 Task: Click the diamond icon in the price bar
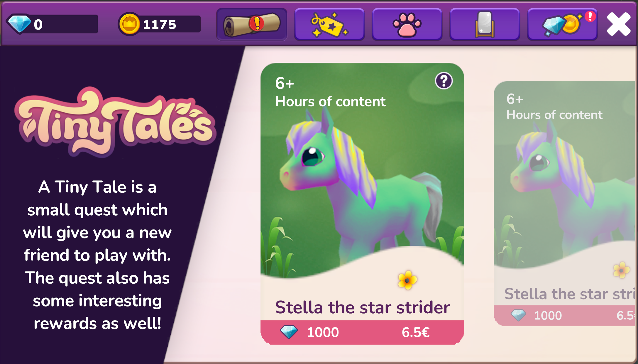tap(289, 332)
